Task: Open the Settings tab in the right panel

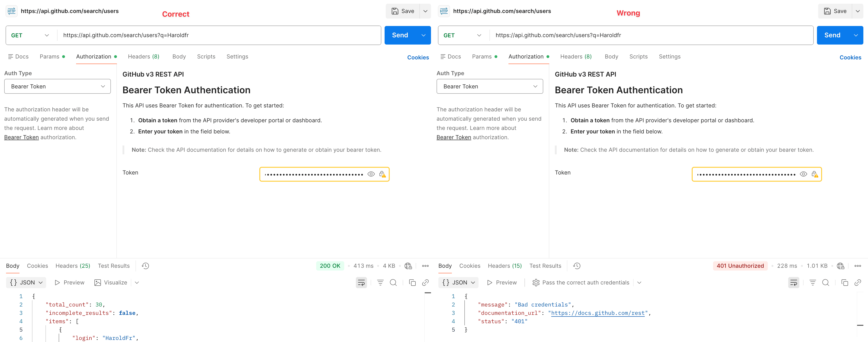Action: [669, 57]
